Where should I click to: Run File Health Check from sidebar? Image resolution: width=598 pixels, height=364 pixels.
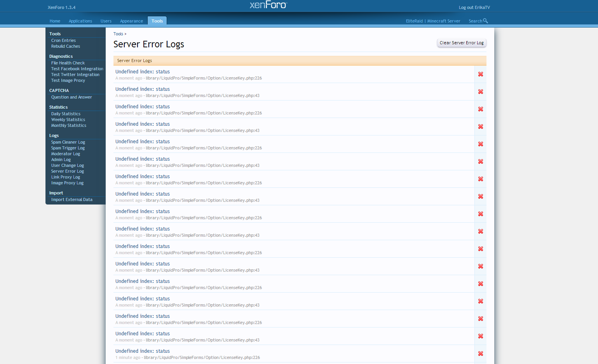pyautogui.click(x=68, y=63)
